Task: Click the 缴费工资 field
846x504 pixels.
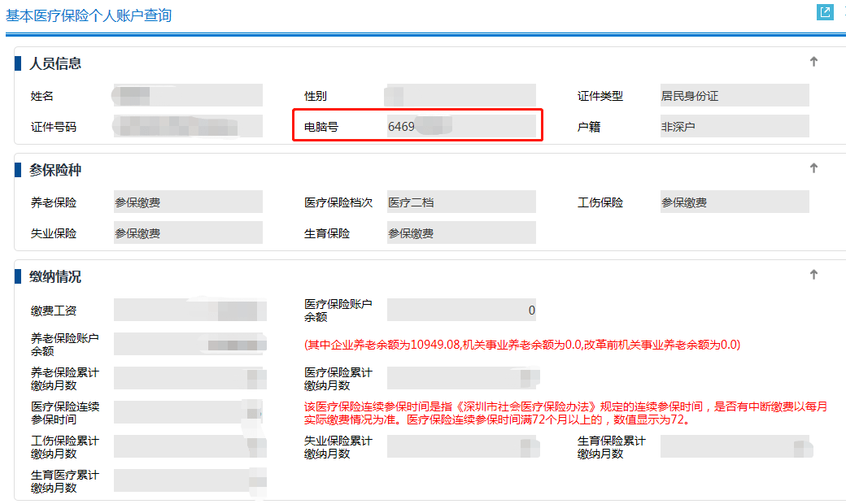Action: (187, 310)
